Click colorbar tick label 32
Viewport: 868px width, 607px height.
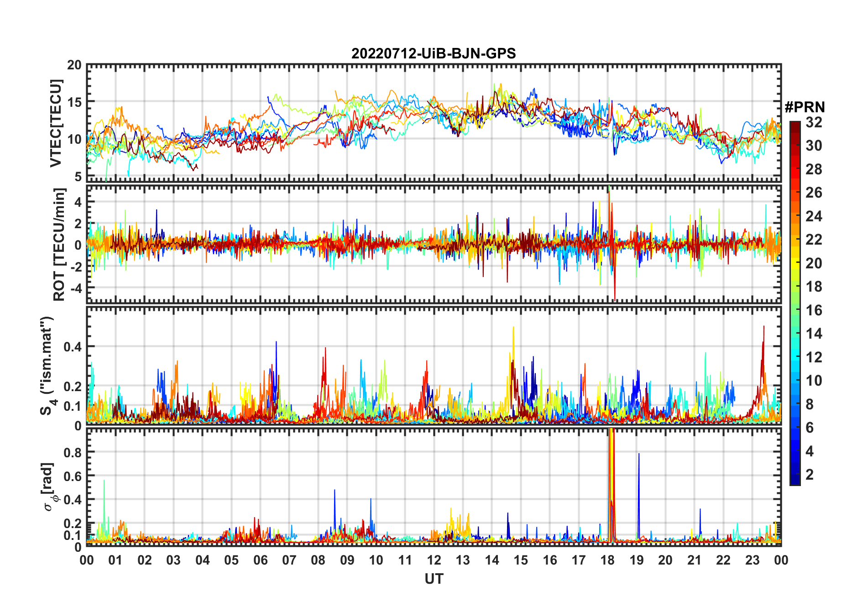814,122
